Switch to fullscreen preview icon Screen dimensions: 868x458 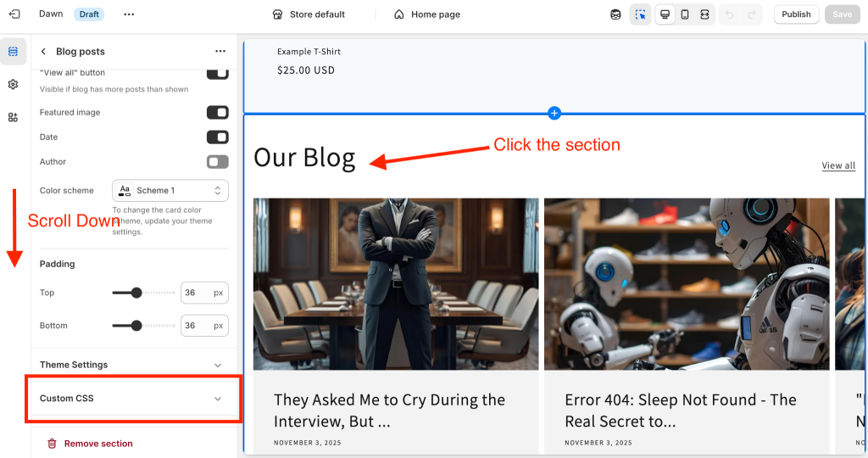pos(704,14)
